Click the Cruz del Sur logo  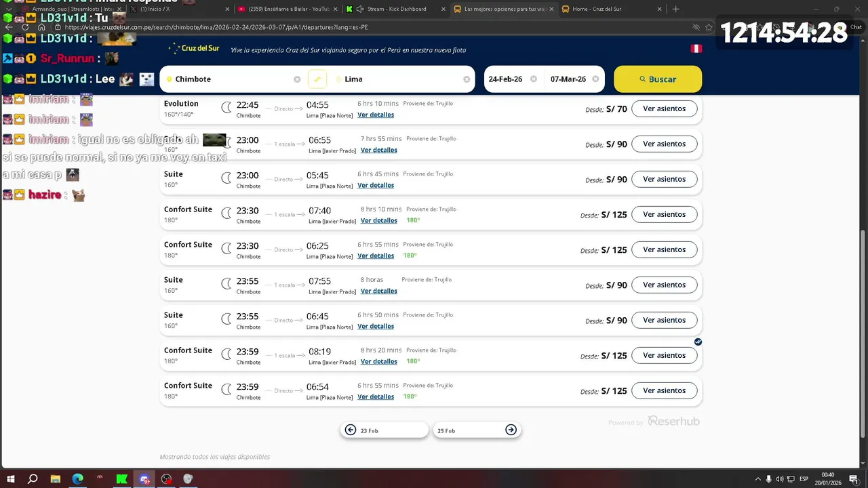tap(194, 49)
